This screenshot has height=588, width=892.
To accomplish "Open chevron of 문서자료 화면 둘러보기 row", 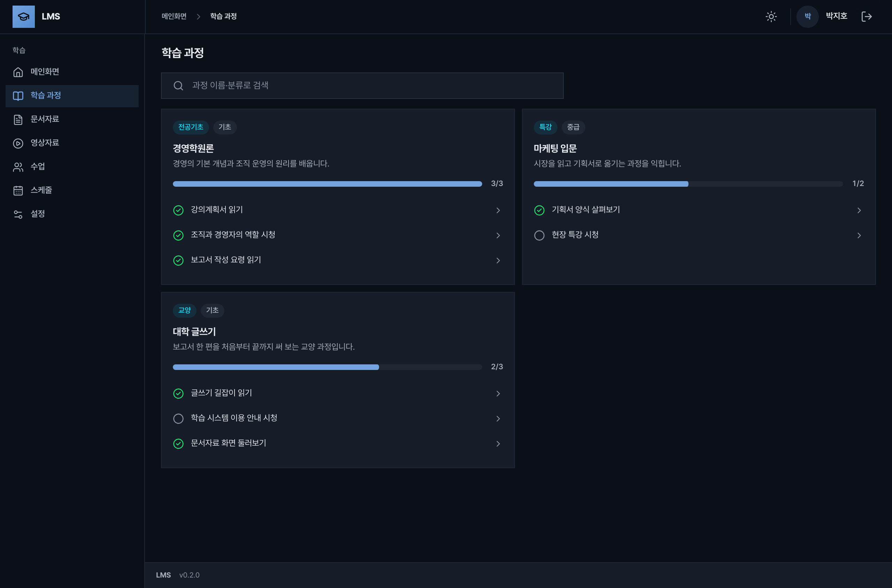I will 498,444.
